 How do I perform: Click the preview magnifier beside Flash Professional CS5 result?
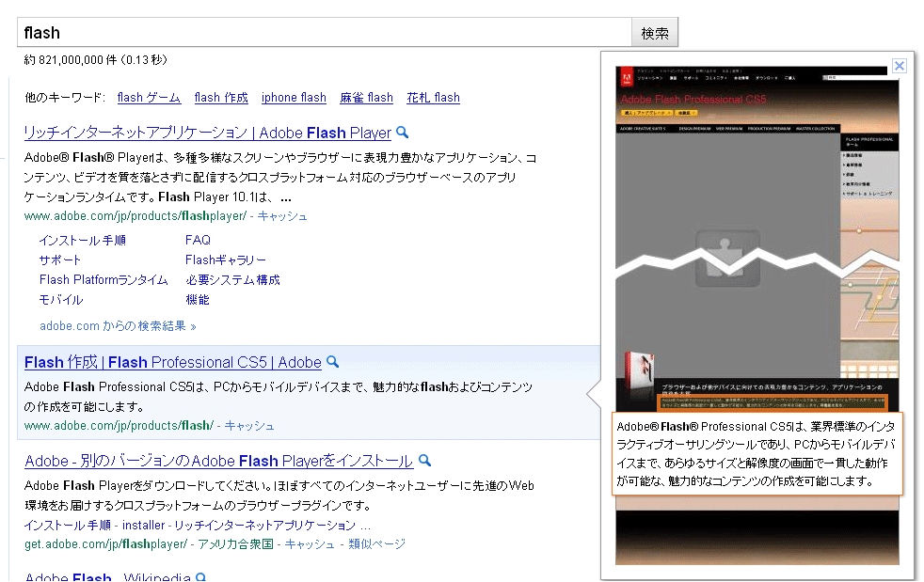tap(333, 362)
